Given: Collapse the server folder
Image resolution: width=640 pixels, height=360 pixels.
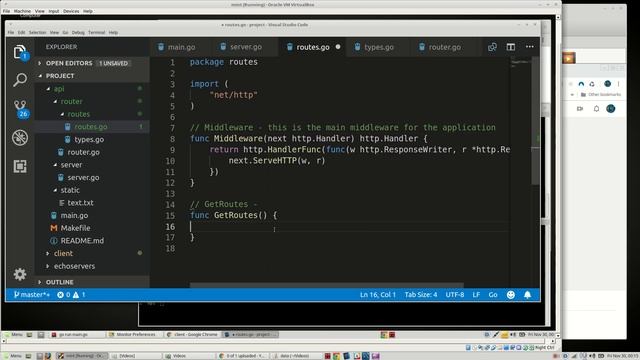Looking at the screenshot, I should [71, 165].
